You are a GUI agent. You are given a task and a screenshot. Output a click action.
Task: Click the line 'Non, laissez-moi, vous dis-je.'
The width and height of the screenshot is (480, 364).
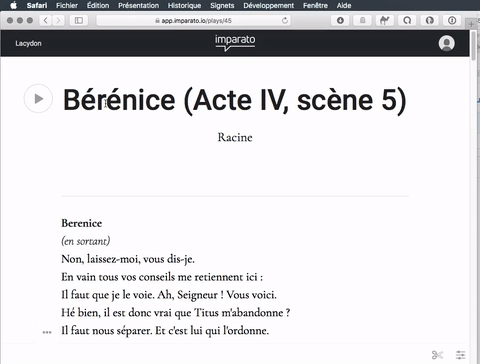(x=128, y=259)
